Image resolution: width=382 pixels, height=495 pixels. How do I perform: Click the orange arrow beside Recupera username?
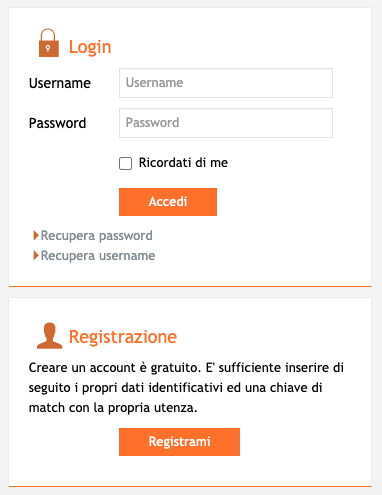click(36, 255)
